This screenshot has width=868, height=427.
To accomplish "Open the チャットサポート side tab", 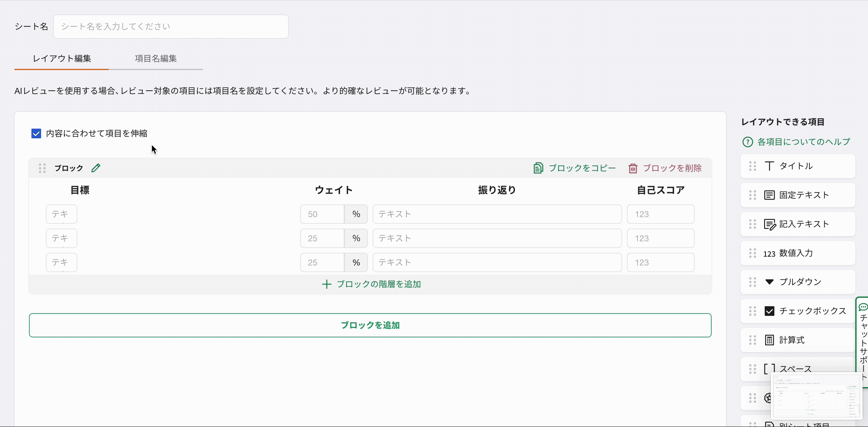I will pyautogui.click(x=863, y=342).
